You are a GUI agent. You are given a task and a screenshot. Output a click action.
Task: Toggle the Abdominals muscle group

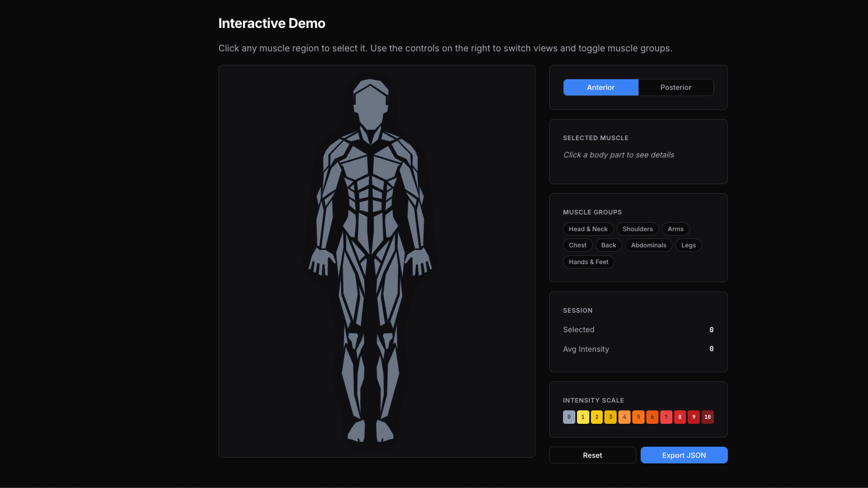tap(648, 245)
